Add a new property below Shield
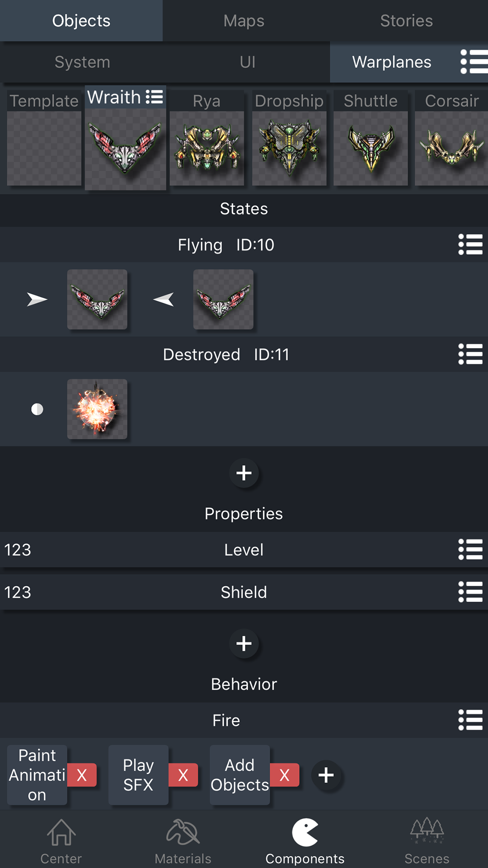This screenshot has width=488, height=868. pos(244,644)
